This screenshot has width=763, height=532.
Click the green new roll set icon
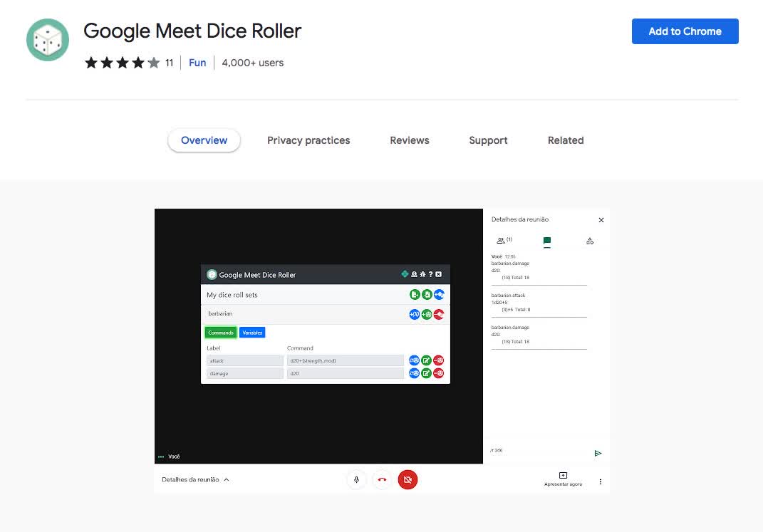[415, 294]
